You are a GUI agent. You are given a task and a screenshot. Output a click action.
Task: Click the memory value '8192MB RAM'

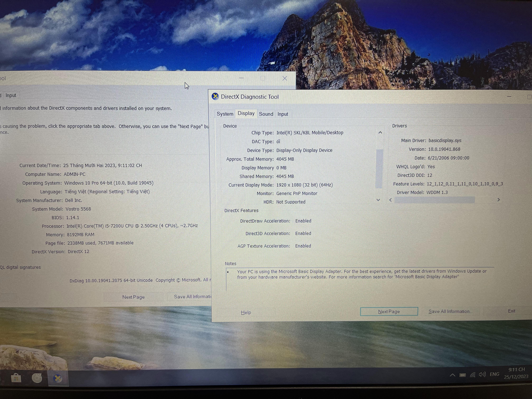click(x=81, y=234)
